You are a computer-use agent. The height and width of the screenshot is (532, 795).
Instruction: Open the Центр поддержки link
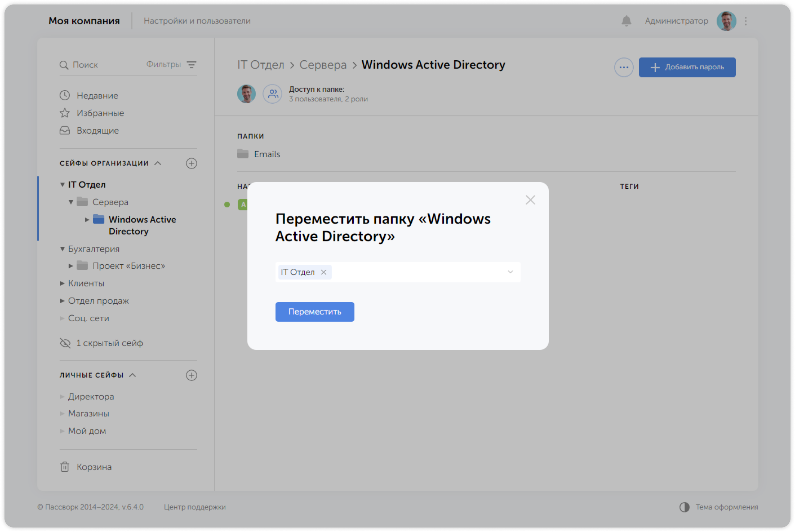195,507
